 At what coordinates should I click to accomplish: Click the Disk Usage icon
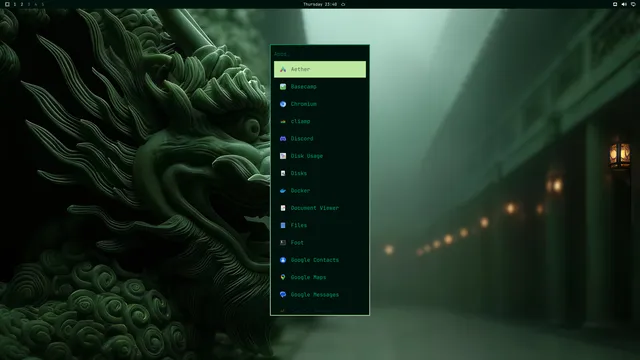283,156
